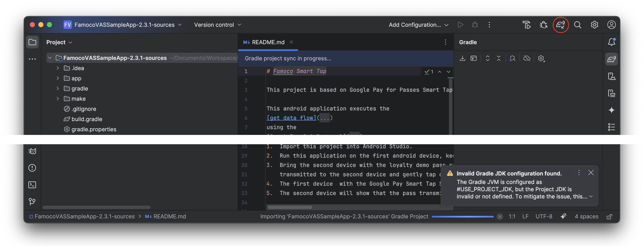The height and width of the screenshot is (246, 644).
Task: Open the Device Manager panel
Action: tap(612, 77)
